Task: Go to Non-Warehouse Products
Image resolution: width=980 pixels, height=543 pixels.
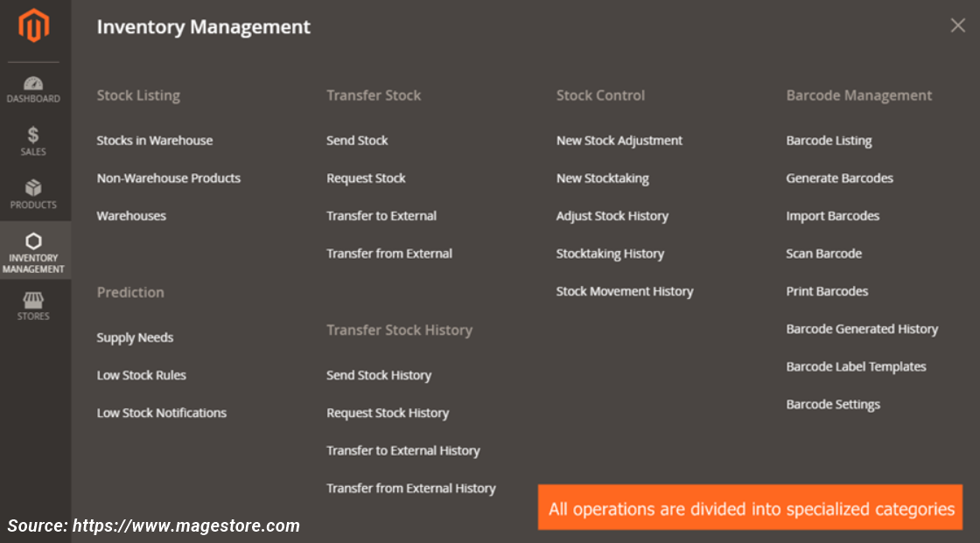Action: pos(168,178)
